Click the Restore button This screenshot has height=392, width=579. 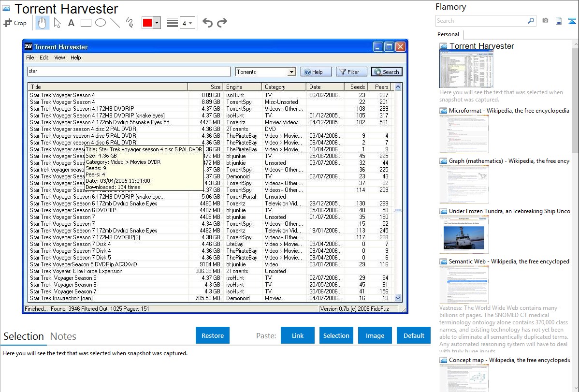213,335
